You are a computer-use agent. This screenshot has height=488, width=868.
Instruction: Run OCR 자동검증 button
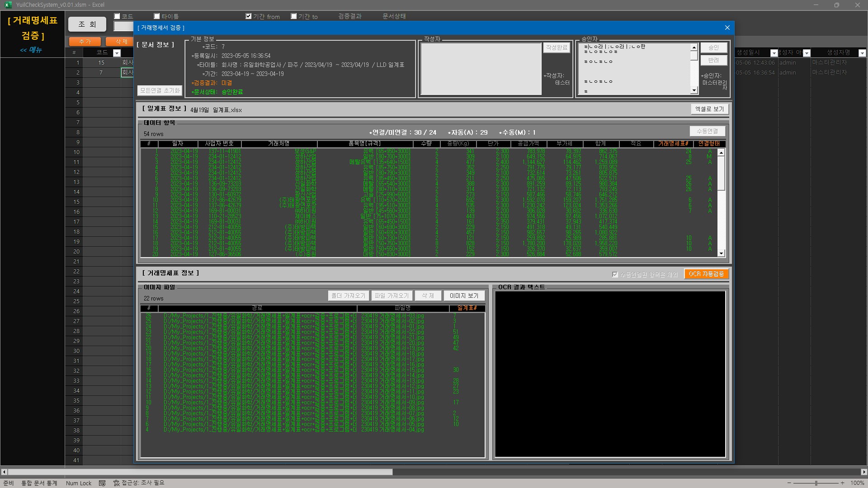706,274
